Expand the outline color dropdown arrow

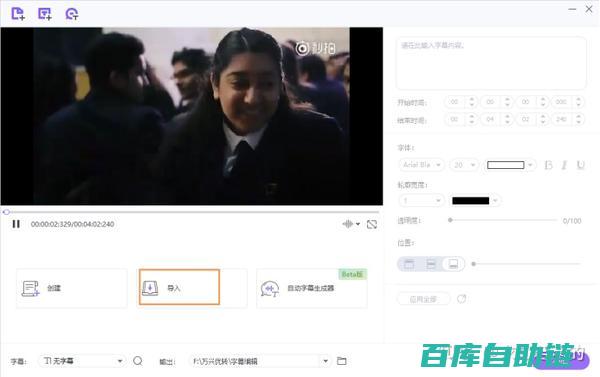coord(495,201)
